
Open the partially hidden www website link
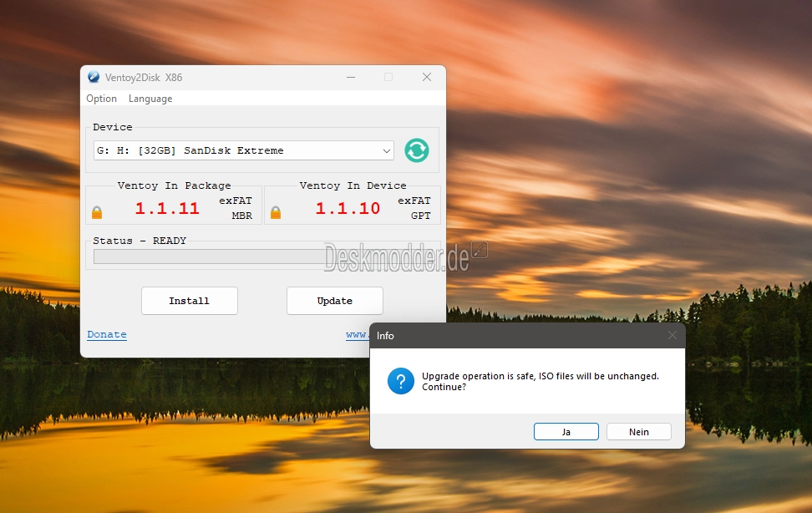(x=358, y=335)
